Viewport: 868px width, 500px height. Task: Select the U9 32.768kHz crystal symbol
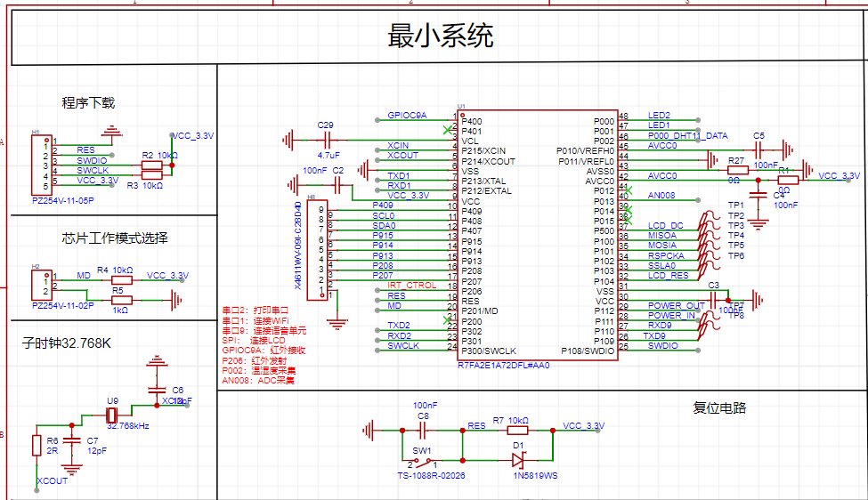[111, 415]
